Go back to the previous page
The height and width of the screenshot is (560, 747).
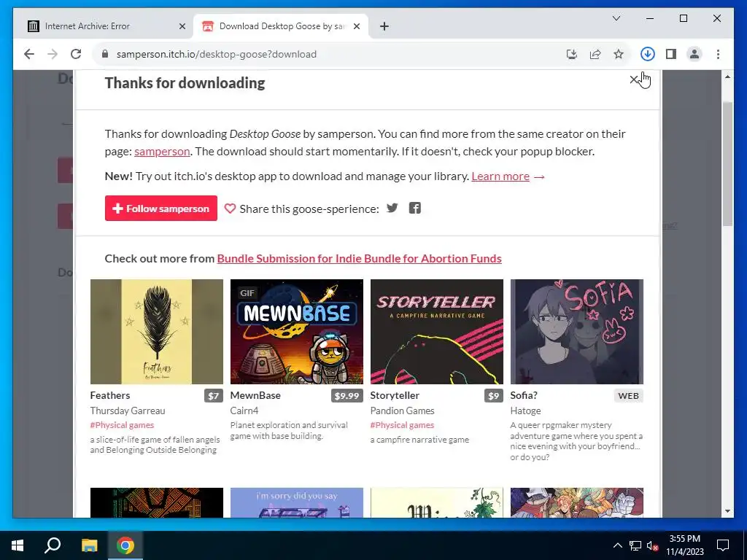tap(29, 54)
